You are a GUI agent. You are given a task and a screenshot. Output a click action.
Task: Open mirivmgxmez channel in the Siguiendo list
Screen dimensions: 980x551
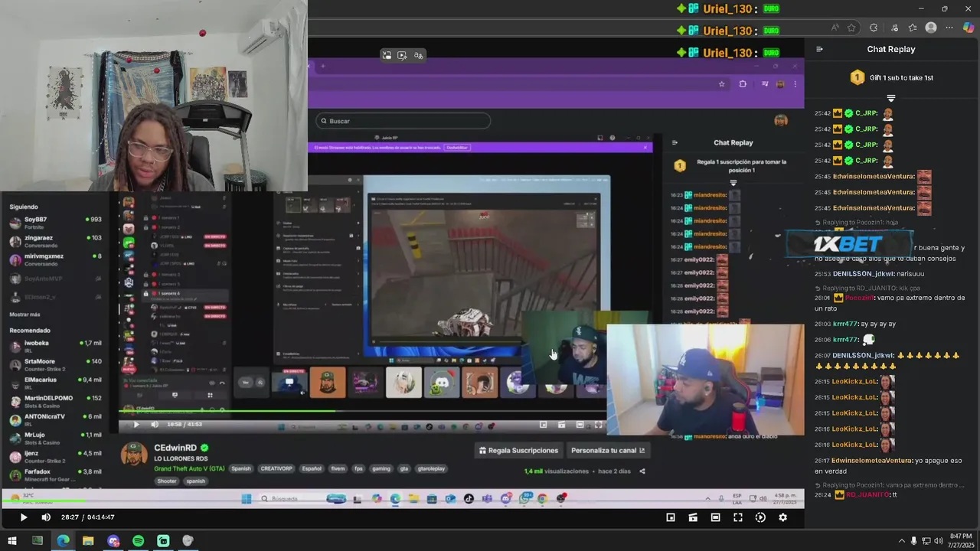(x=55, y=259)
